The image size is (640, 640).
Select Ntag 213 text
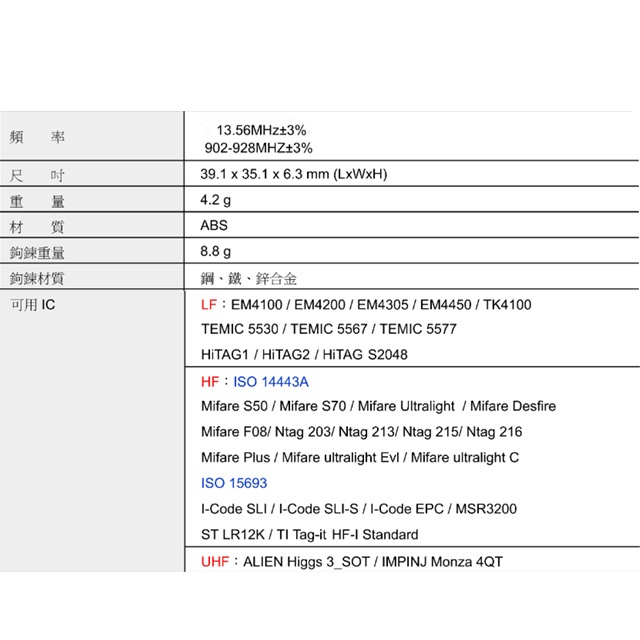pos(367,432)
